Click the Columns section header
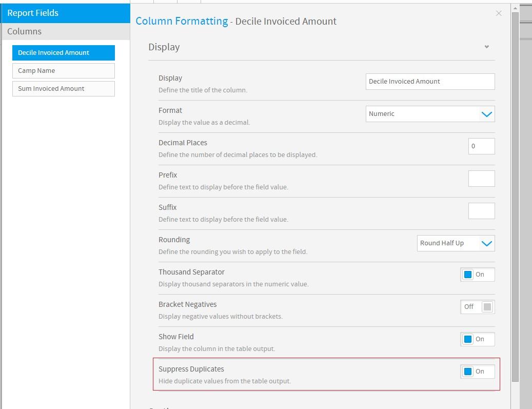 point(66,31)
